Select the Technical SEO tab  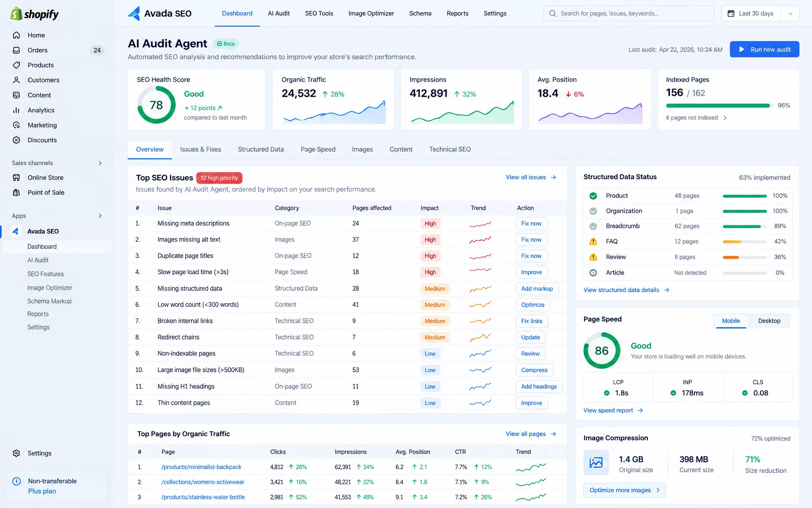450,149
